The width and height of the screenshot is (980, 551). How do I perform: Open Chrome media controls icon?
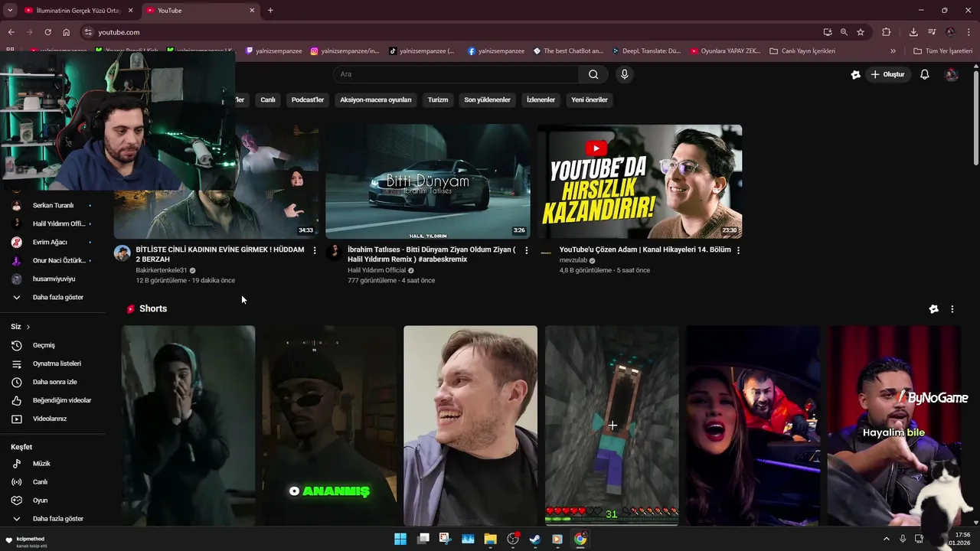click(932, 32)
